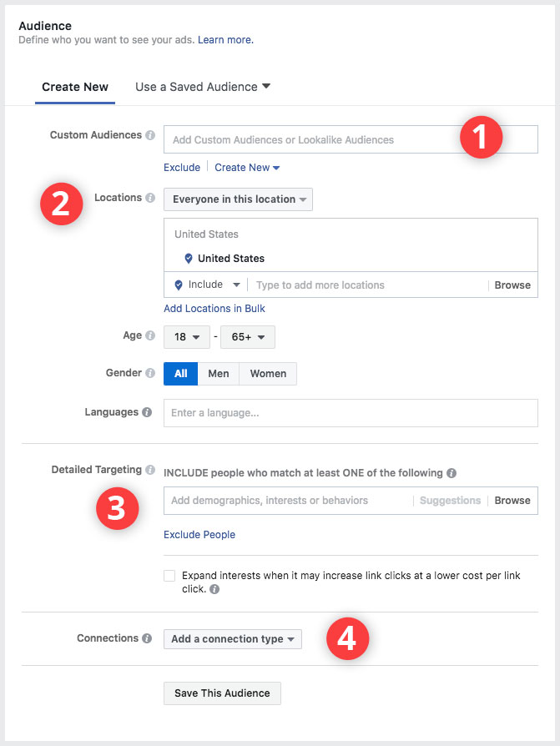Click info icon next to Custom Audiences
This screenshot has height=746, width=560.
point(150,135)
